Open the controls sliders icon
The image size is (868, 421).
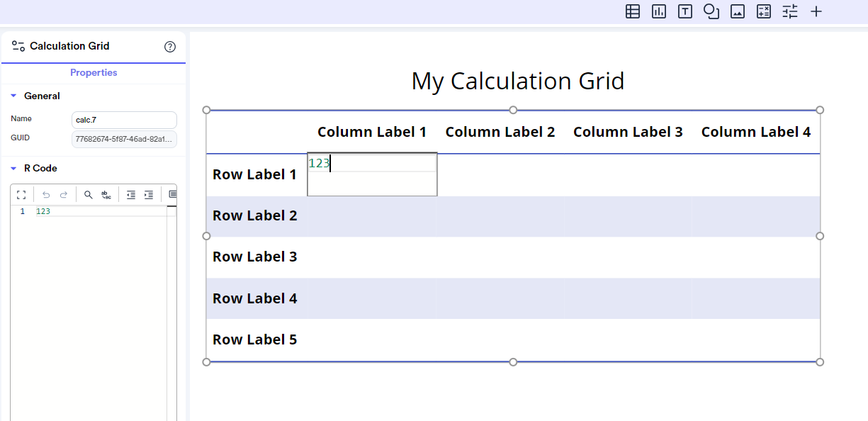tap(790, 11)
